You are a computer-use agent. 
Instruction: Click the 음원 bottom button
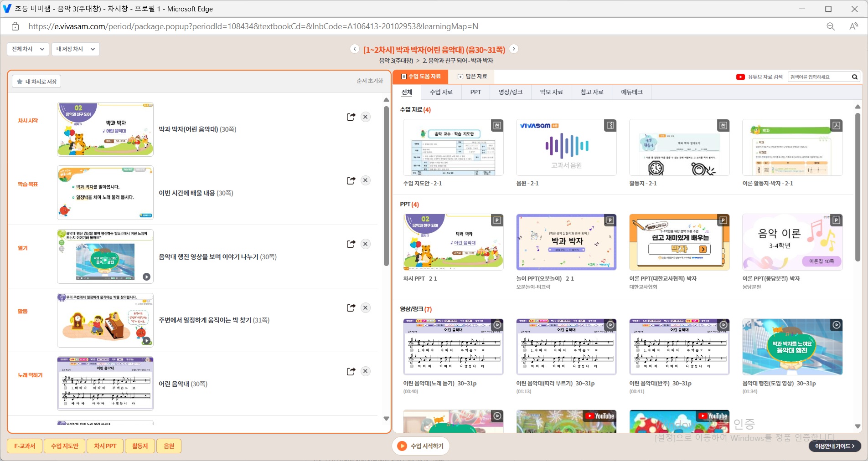point(169,446)
